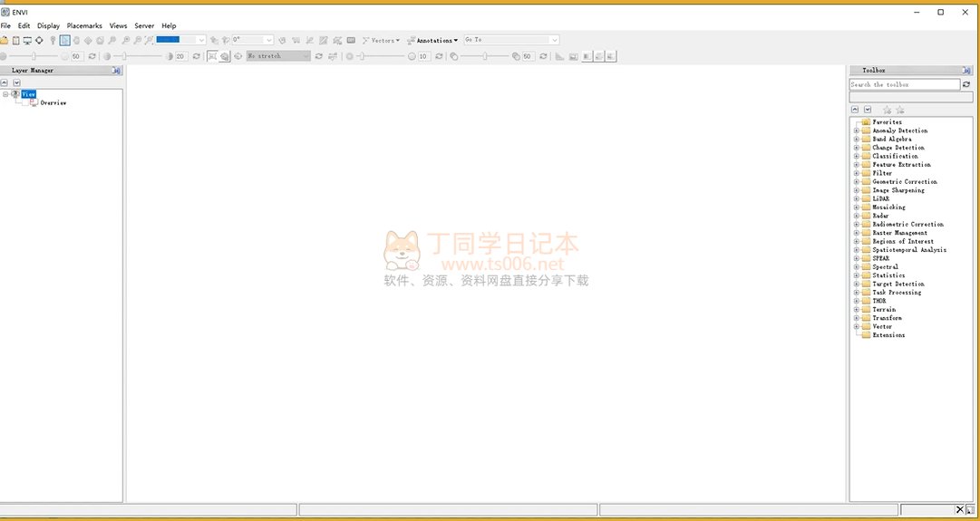Collapse the View tree node
Screen dimensions: 980x521
pyautogui.click(x=5, y=94)
